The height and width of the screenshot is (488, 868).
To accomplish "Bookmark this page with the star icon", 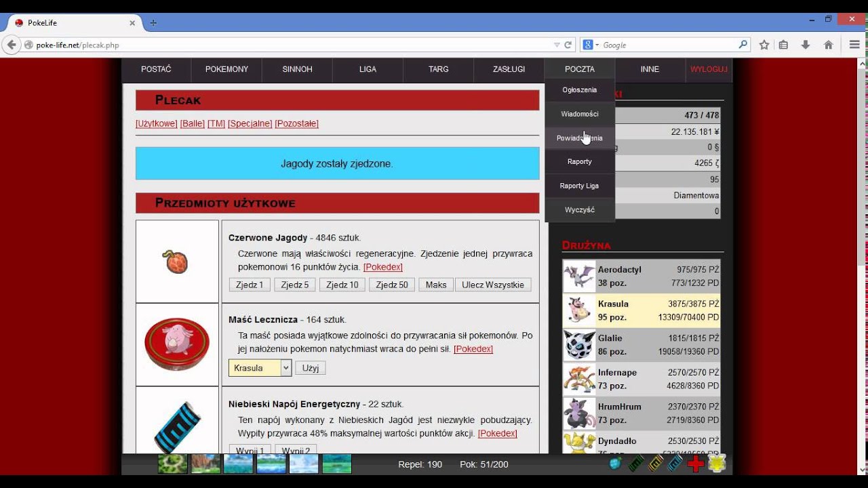I will (x=764, y=45).
